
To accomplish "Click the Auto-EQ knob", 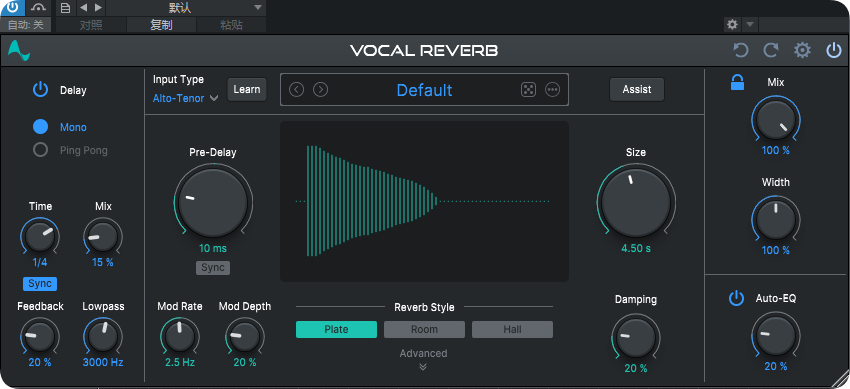I will click(x=776, y=336).
